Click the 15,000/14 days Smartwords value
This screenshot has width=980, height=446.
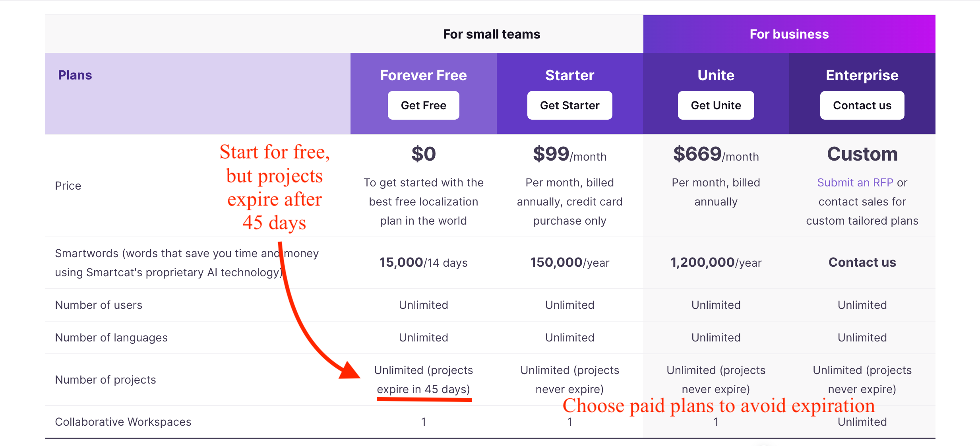click(423, 262)
